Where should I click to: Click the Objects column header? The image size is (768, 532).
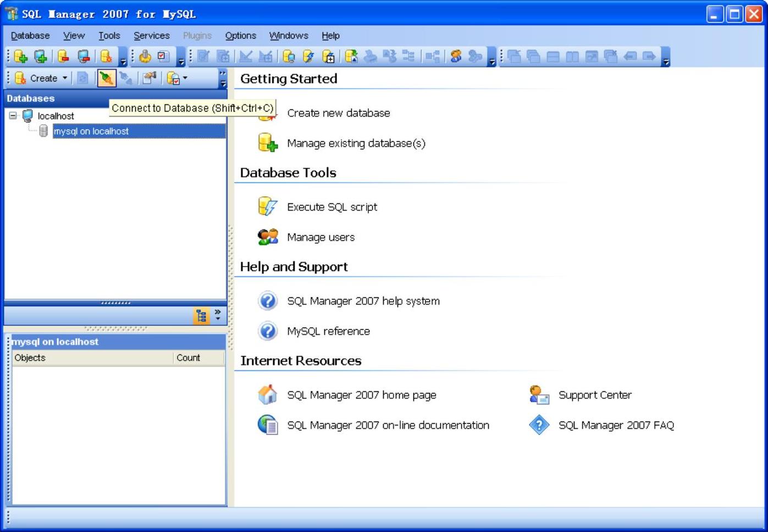click(x=92, y=358)
